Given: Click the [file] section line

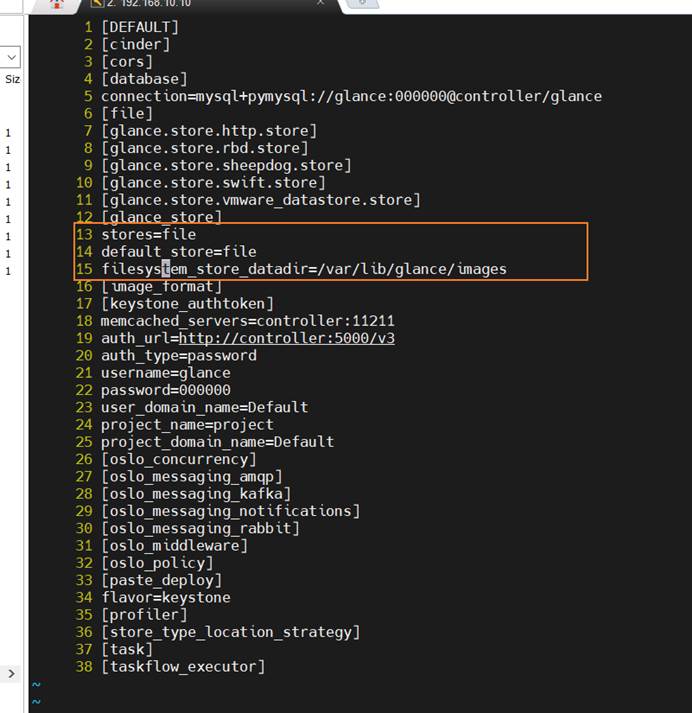Looking at the screenshot, I should coord(127,114).
